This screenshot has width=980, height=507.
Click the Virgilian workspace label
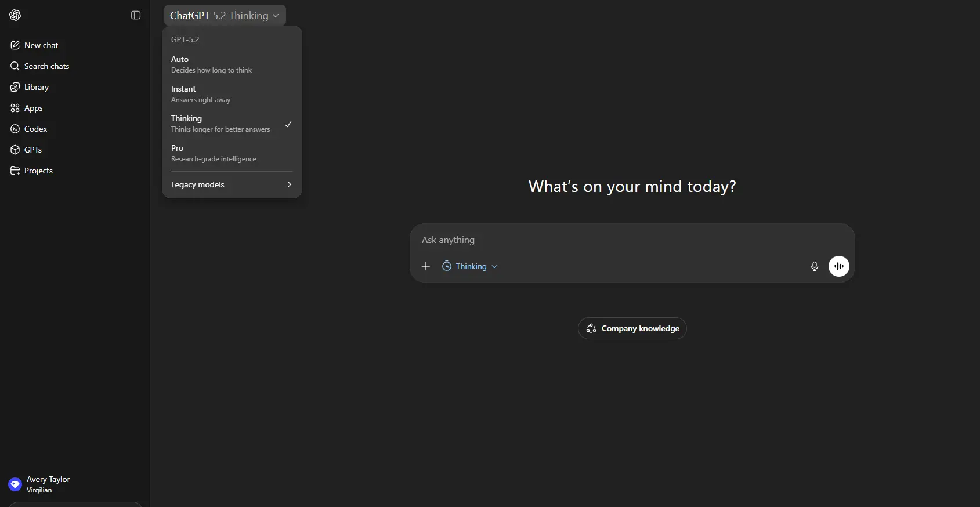[39, 490]
